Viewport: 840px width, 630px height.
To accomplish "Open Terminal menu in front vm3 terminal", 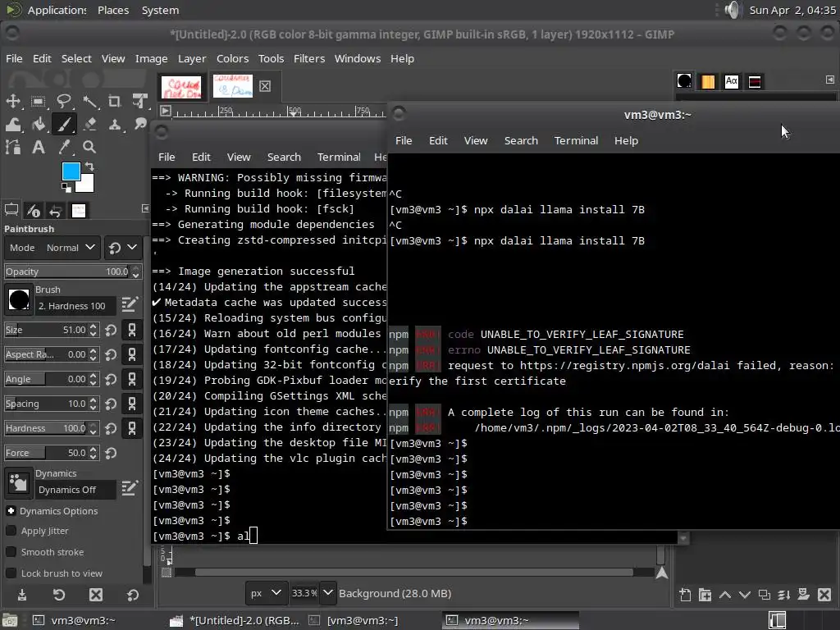I will [576, 140].
